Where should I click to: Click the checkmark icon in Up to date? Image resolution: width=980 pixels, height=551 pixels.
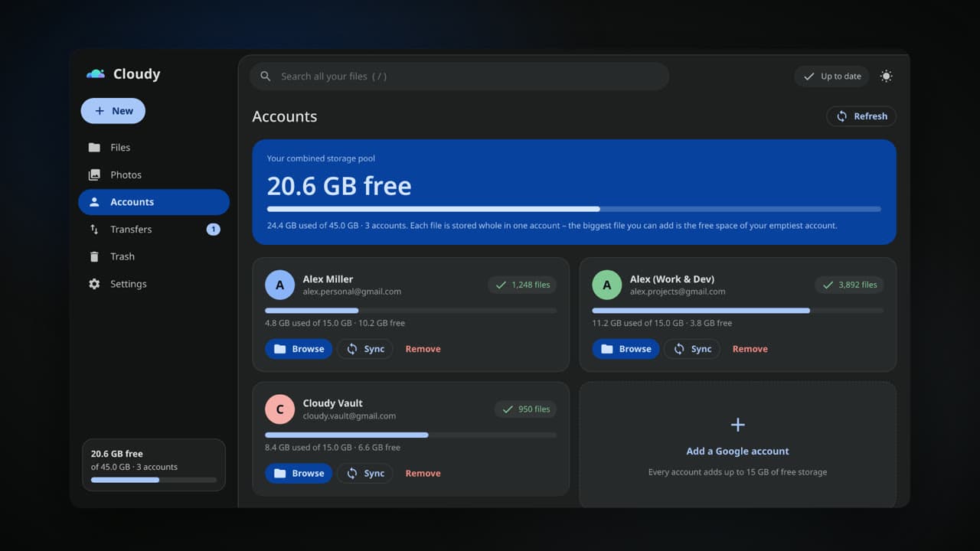[x=808, y=77]
